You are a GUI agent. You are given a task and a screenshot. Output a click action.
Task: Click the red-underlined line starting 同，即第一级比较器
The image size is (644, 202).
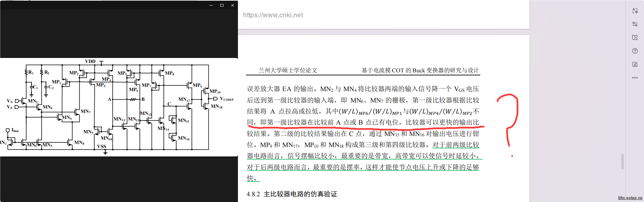point(363,123)
